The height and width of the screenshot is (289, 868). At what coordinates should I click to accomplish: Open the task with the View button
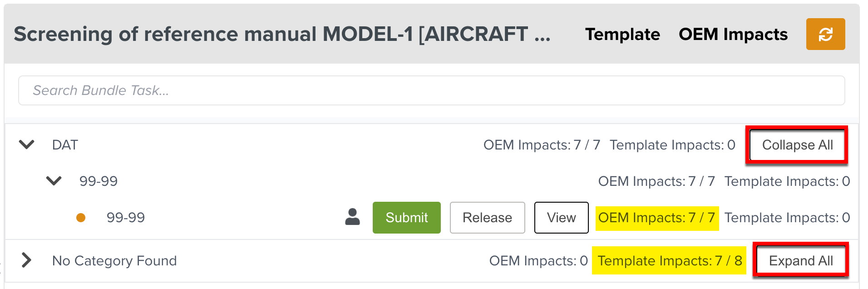561,218
